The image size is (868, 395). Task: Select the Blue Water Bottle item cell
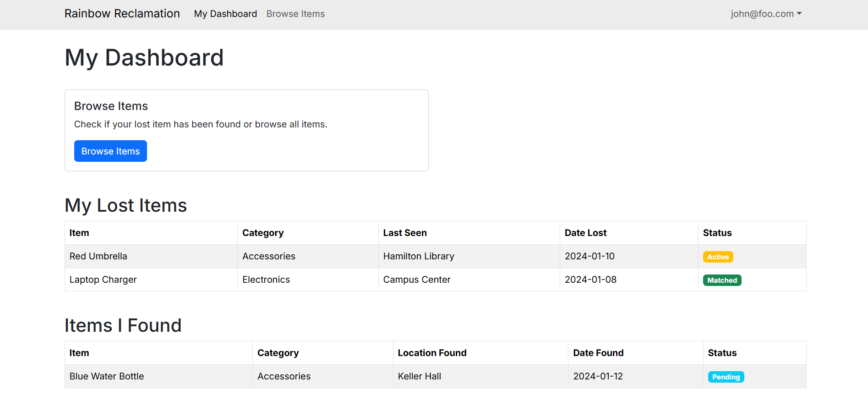(107, 376)
